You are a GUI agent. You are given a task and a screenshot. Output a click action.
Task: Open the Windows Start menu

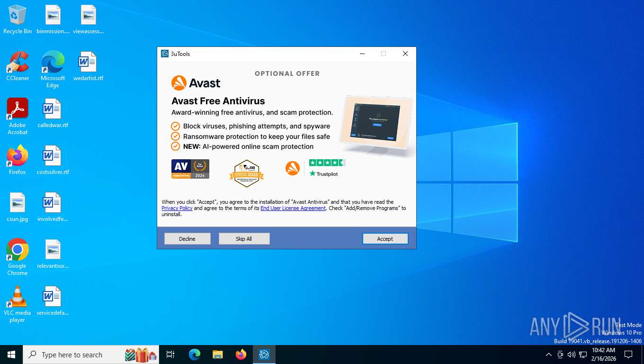(x=11, y=355)
